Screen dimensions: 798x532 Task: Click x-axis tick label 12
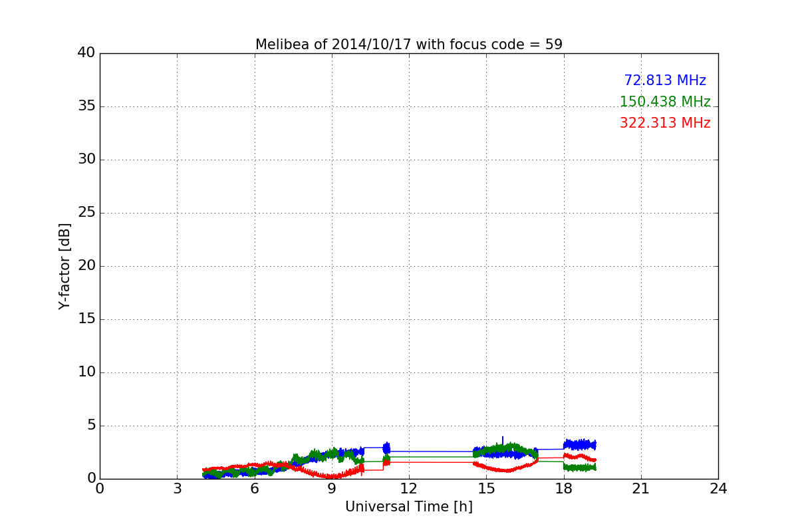coord(409,489)
